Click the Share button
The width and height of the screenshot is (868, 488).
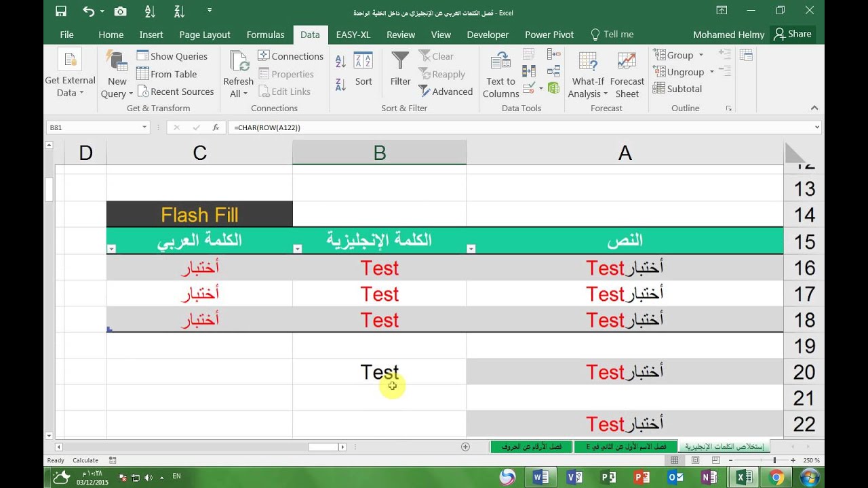pos(793,34)
